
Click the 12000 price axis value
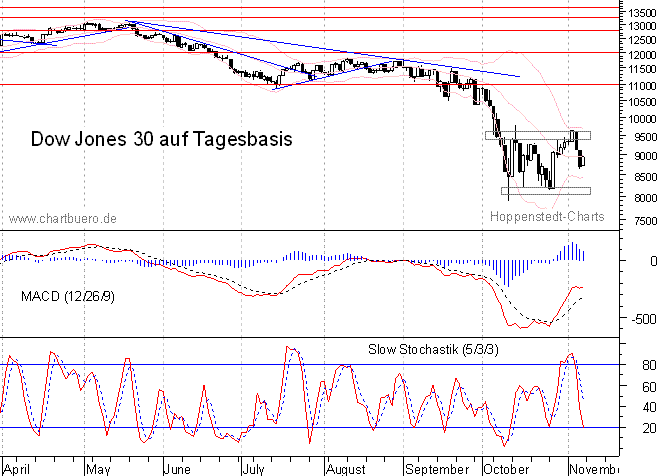(642, 55)
